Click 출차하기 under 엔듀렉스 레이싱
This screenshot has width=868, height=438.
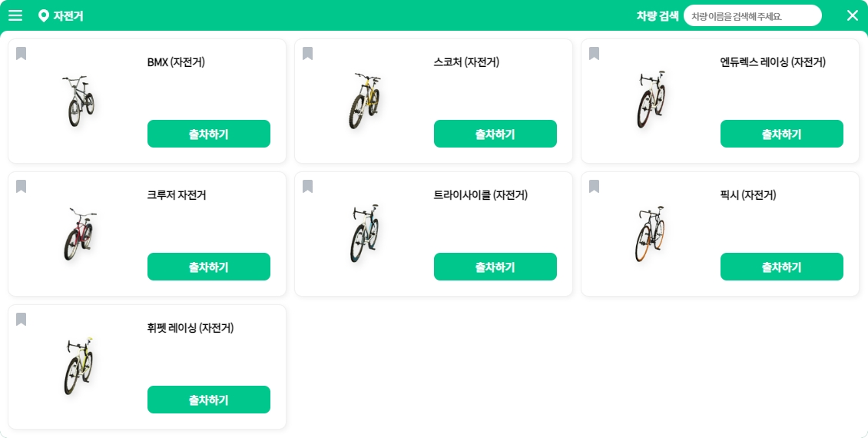click(x=781, y=134)
